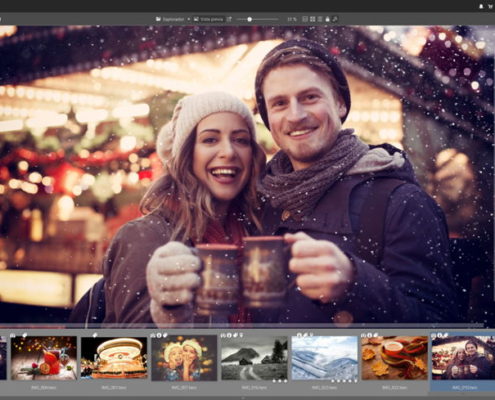Click the zoom slider handle in the toolbar

click(x=249, y=19)
